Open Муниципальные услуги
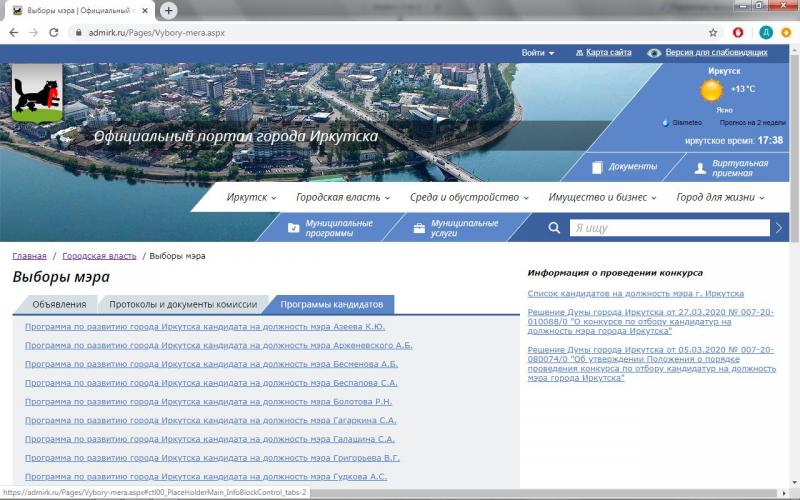 pyautogui.click(x=456, y=228)
